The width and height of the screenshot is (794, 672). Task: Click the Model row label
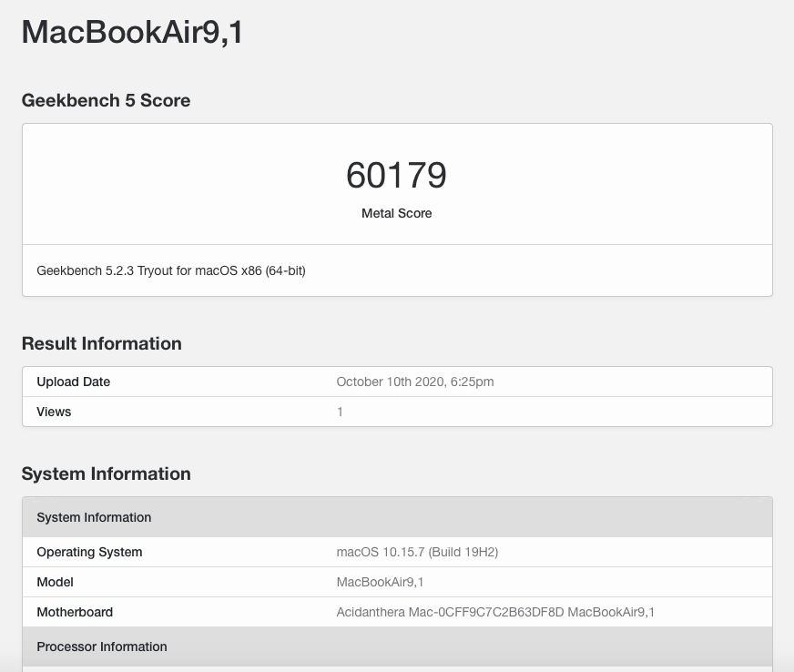point(55,582)
